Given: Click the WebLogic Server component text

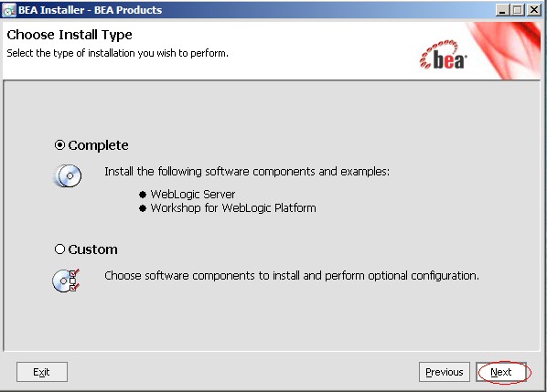Looking at the screenshot, I should [193, 194].
